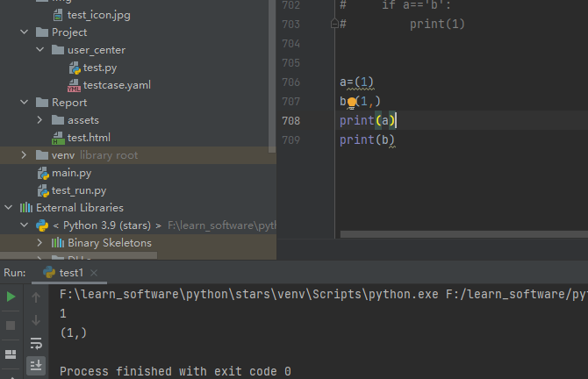Click the test.html HTML file icon
This screenshot has height=379, width=588.
pyautogui.click(x=58, y=139)
